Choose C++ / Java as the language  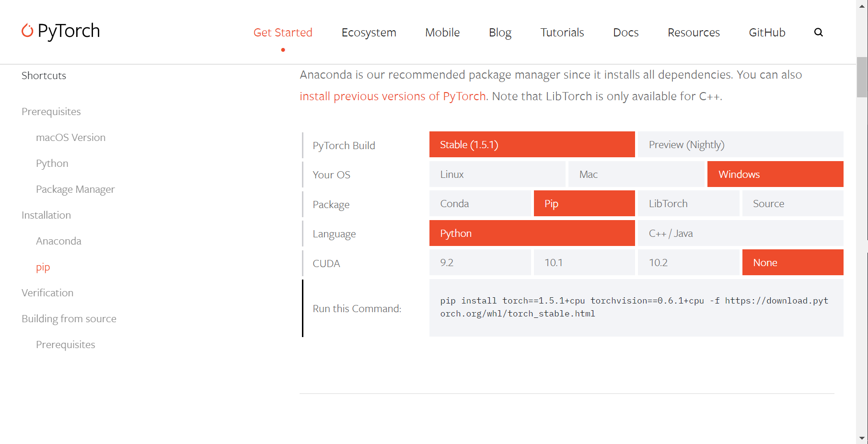coord(741,233)
